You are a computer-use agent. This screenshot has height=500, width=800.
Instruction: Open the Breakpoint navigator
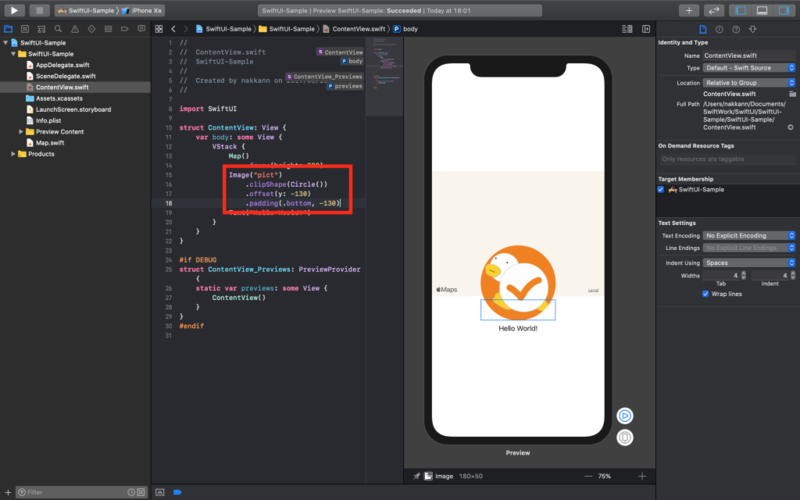coord(124,29)
